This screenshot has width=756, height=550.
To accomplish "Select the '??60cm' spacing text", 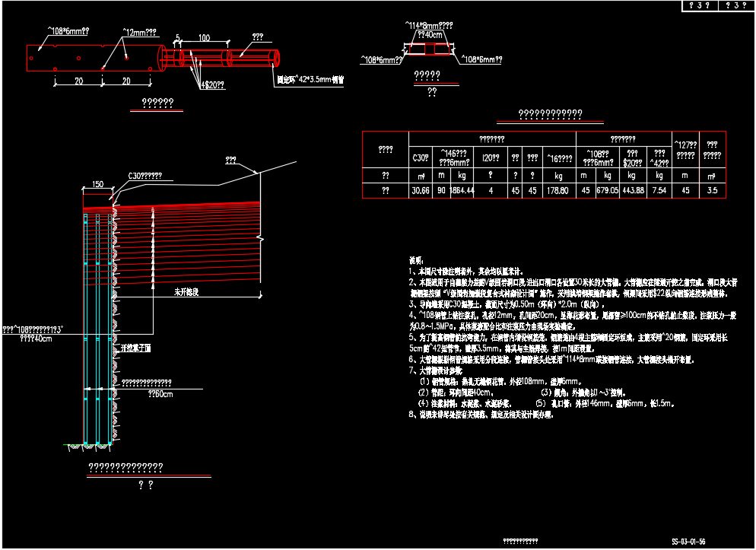I will point(160,394).
